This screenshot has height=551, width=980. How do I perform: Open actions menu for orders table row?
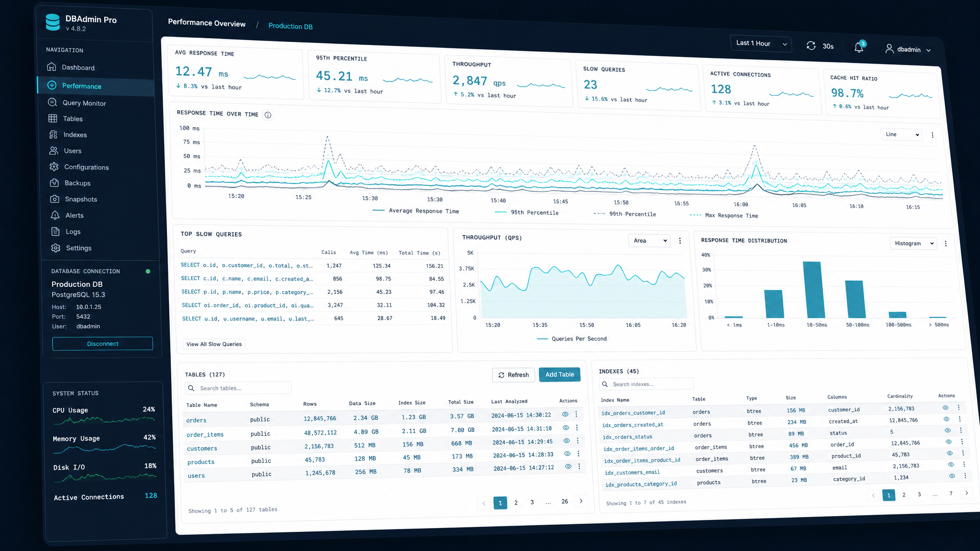coord(576,414)
